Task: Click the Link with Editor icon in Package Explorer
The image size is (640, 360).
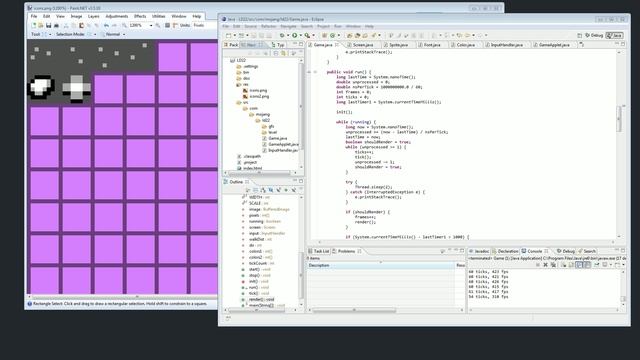Action: coord(283,53)
